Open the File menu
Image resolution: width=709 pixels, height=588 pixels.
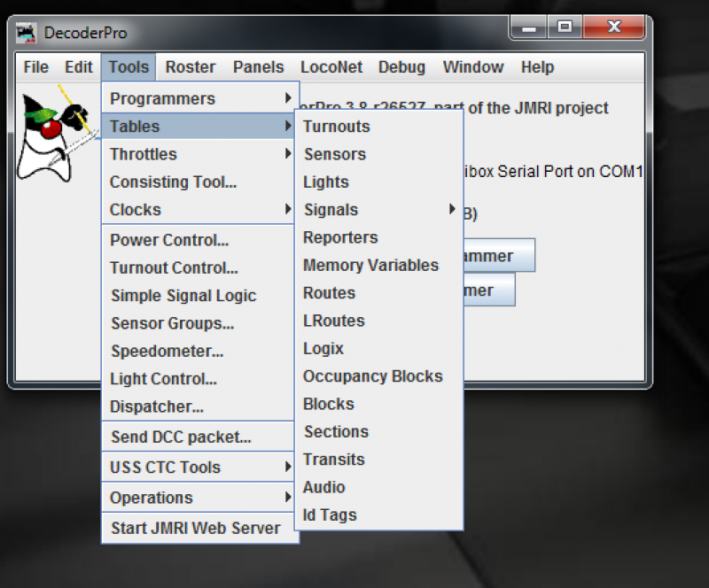point(35,67)
